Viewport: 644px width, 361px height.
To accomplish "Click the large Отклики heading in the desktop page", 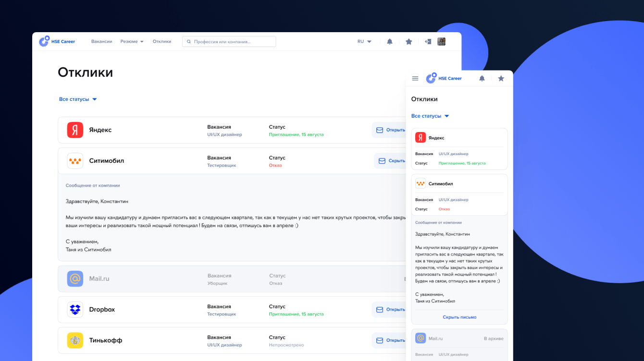I will (86, 72).
